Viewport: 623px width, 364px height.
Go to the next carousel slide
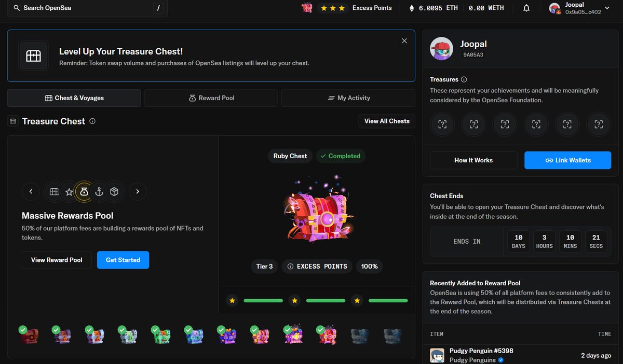(138, 191)
